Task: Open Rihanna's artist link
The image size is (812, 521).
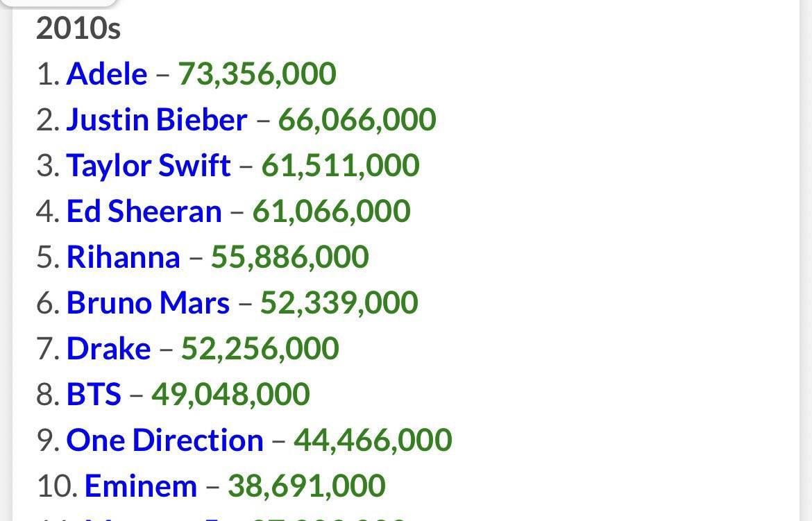Action: [124, 257]
